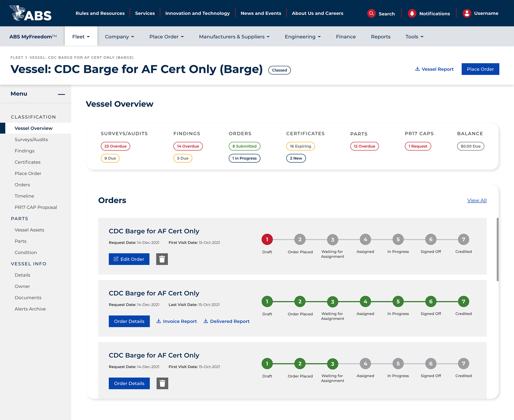
Task: Click the 8 Submitted orders badge
Action: coord(244,146)
